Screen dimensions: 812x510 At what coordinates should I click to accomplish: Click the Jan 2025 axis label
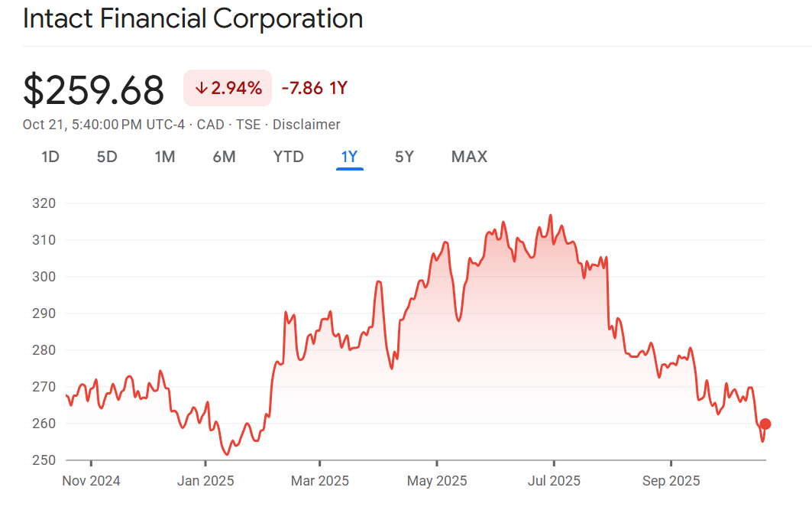tap(205, 481)
